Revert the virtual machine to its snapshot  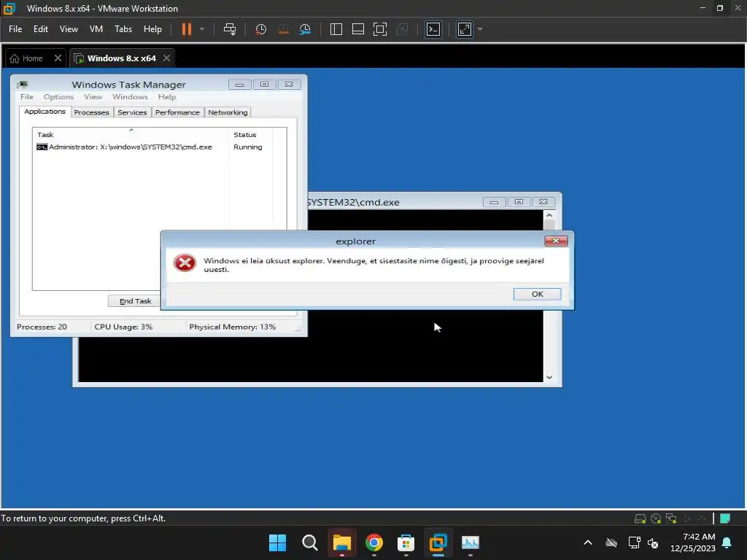click(x=283, y=29)
